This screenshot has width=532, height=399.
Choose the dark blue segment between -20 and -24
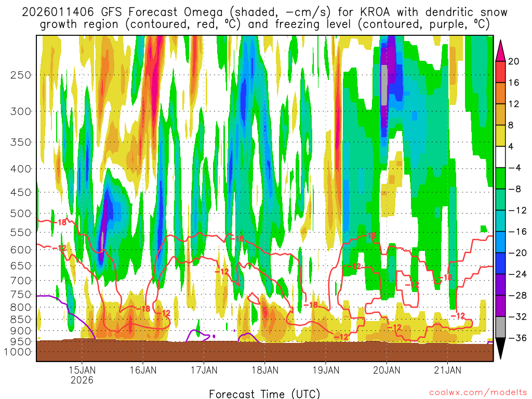point(500,263)
